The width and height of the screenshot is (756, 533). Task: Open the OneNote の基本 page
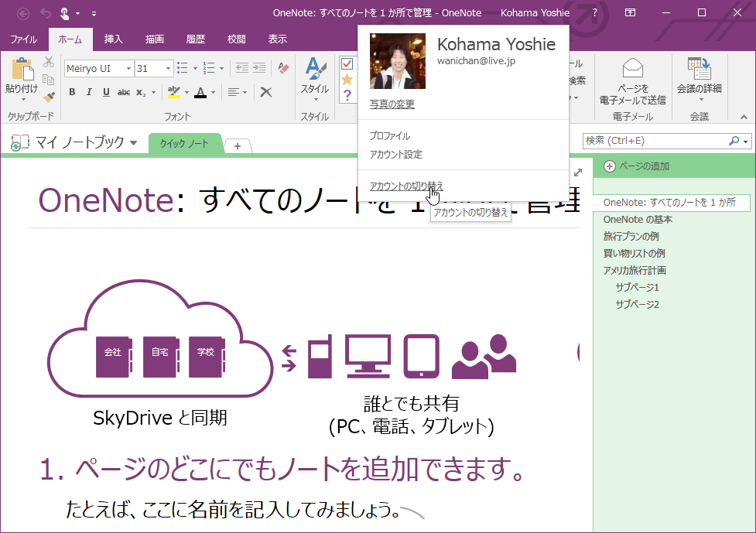click(x=638, y=219)
